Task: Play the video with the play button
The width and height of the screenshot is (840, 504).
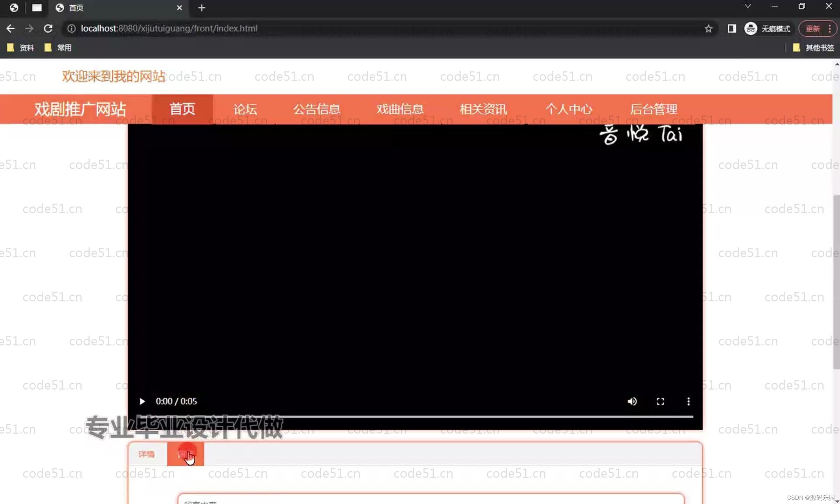Action: pos(142,401)
